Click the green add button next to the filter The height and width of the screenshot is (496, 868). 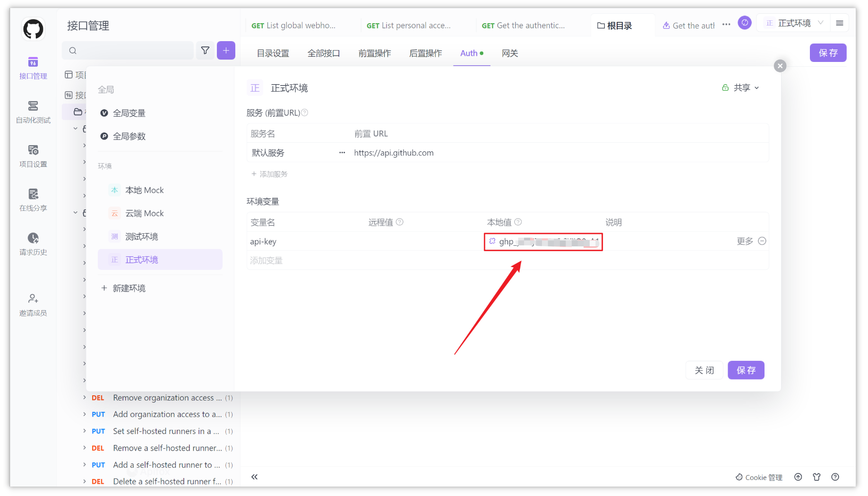point(226,50)
